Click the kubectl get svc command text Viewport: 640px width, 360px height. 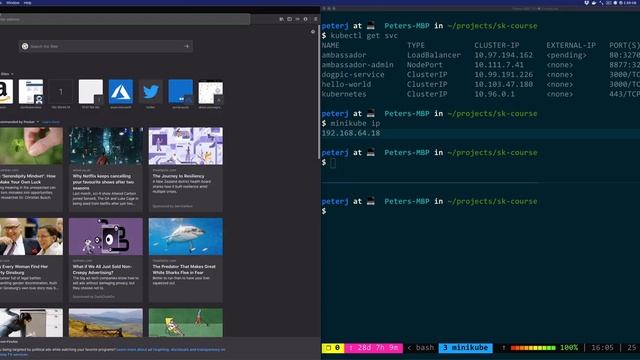coord(364,36)
